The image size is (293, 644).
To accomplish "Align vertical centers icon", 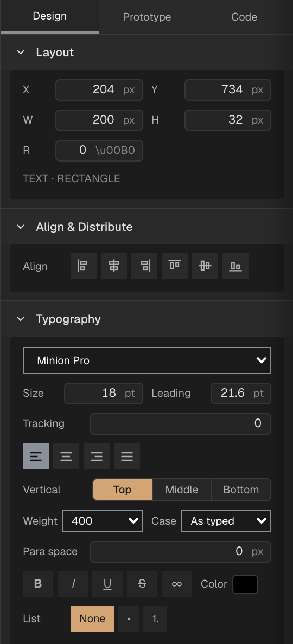I will pos(205,266).
